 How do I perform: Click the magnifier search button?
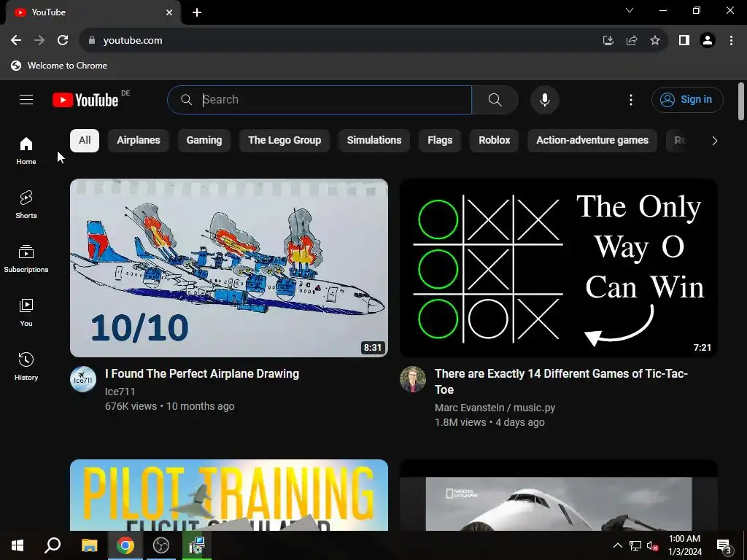click(x=495, y=99)
